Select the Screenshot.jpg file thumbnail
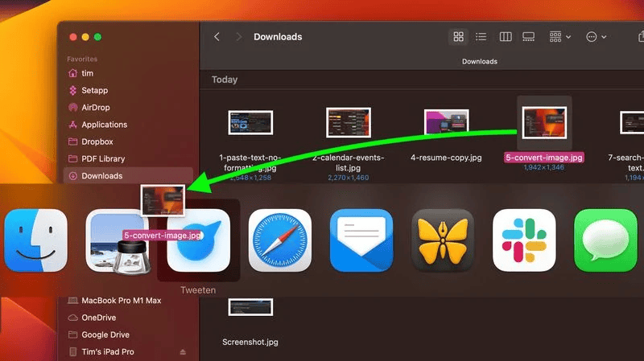The width and height of the screenshot is (644, 361). [250, 307]
